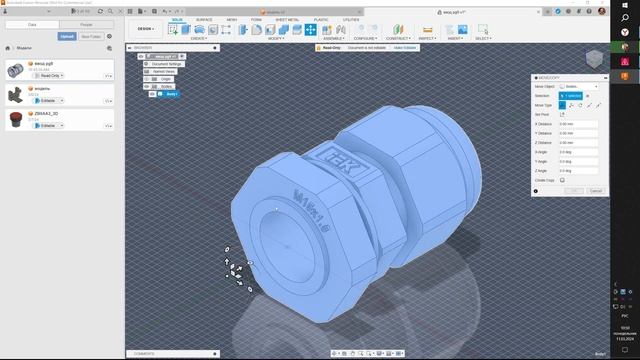
Task: Open the Read Only dropdown on first file
Action: [50, 76]
